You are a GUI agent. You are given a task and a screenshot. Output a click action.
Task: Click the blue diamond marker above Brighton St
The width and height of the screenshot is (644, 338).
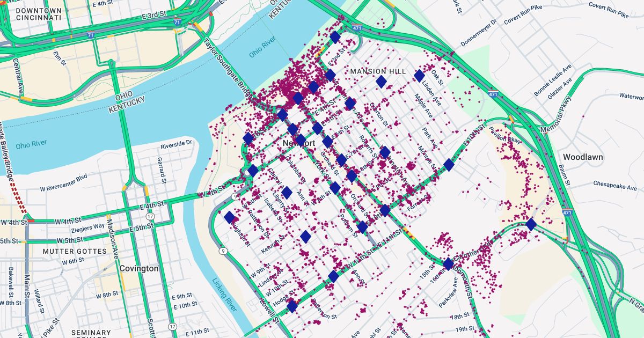point(229,217)
